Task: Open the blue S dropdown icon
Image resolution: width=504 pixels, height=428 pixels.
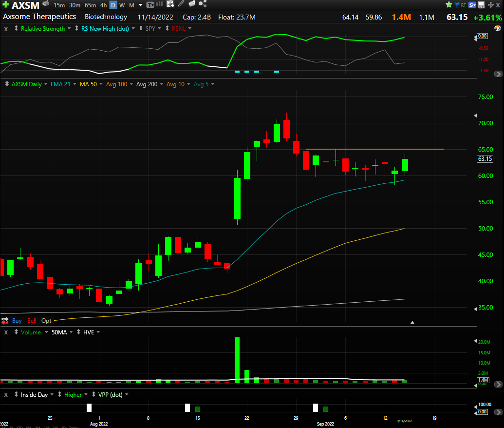Action: pyautogui.click(x=472, y=5)
